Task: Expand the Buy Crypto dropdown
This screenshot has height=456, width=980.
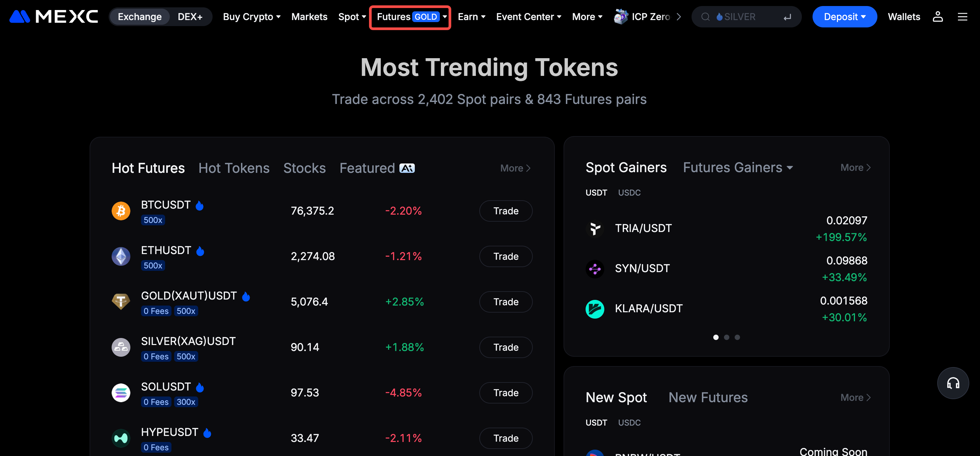Action: [251, 17]
